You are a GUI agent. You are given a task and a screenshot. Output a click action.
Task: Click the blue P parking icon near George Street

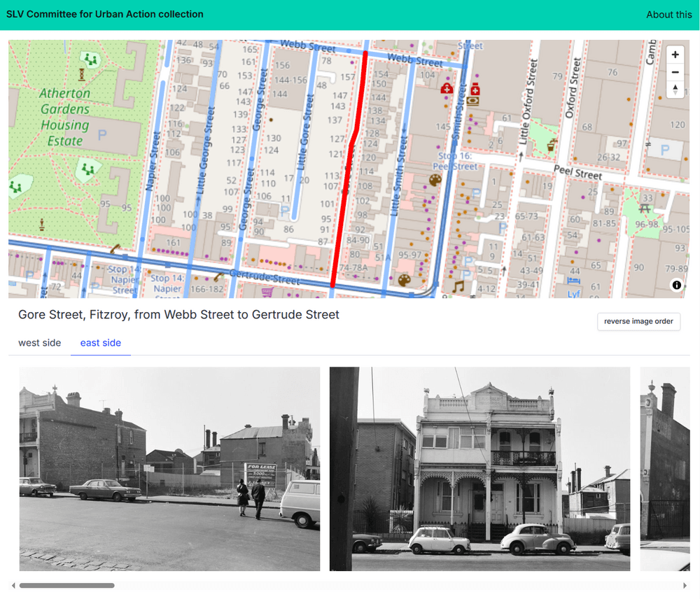point(285,211)
